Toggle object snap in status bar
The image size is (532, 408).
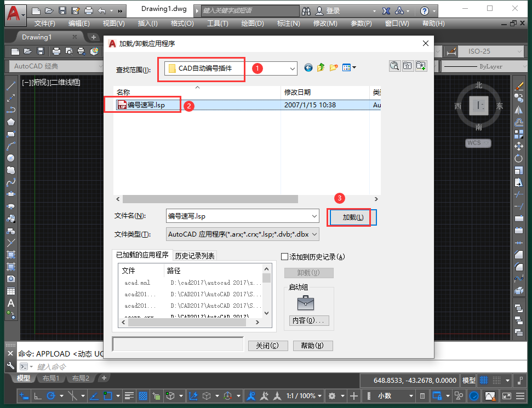point(108,396)
